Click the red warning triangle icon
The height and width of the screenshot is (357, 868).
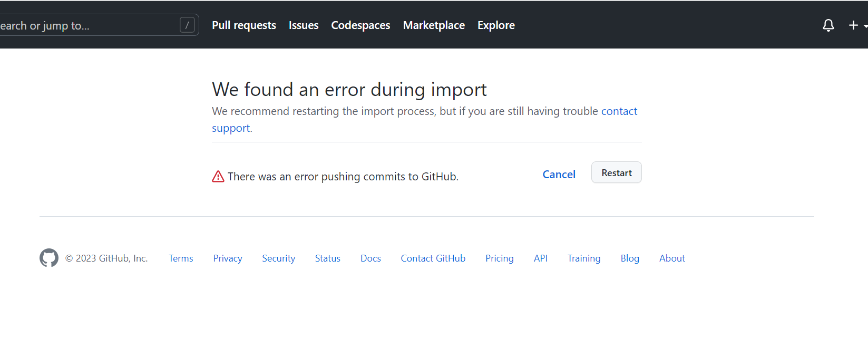pos(218,176)
